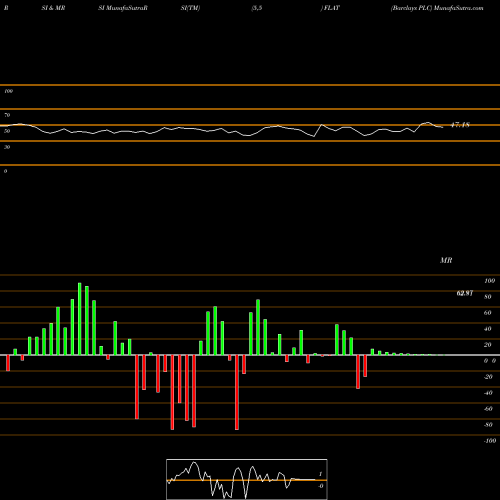The width and height of the screenshot is (500, 500).
Task: Open the mini overview chart thumbnail at the bottom
Action: coord(247,479)
